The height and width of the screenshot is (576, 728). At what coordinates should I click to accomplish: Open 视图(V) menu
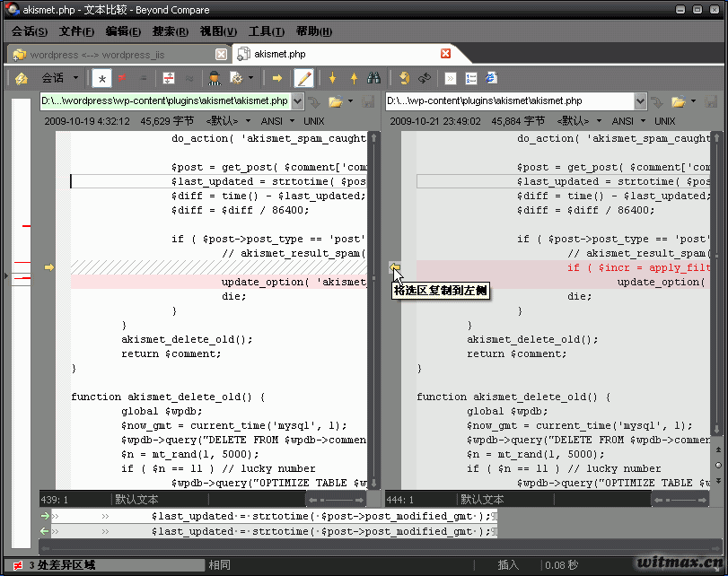[x=218, y=31]
